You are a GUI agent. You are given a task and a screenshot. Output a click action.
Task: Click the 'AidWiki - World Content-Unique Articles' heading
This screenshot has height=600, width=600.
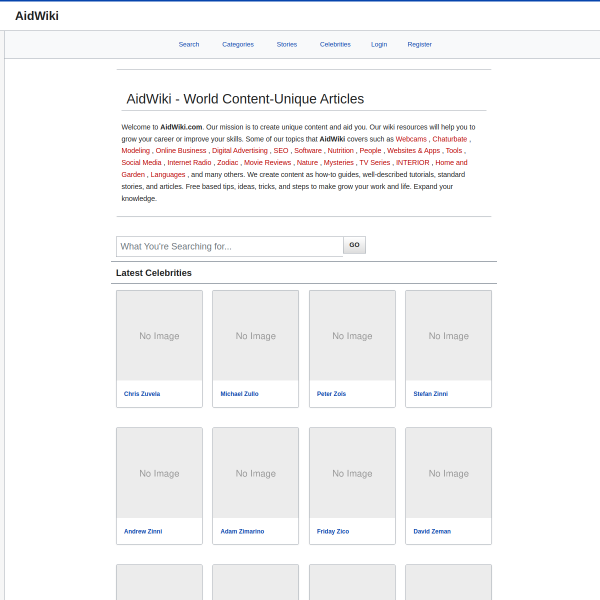pyautogui.click(x=245, y=99)
